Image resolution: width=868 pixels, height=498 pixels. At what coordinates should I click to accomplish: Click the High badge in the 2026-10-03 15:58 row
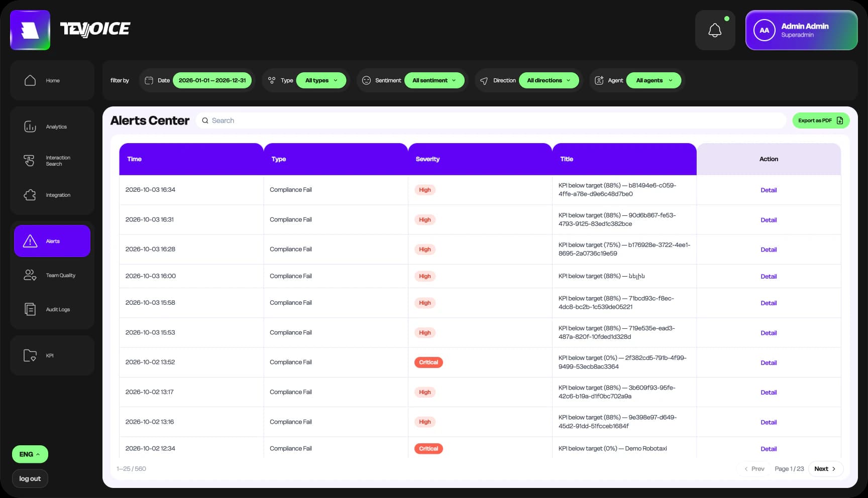tap(425, 303)
